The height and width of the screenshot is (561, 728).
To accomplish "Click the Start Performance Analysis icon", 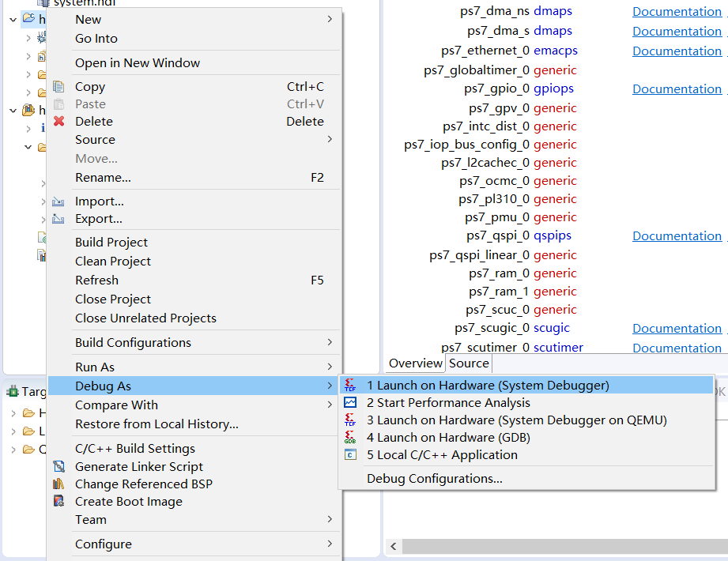I will [351, 403].
